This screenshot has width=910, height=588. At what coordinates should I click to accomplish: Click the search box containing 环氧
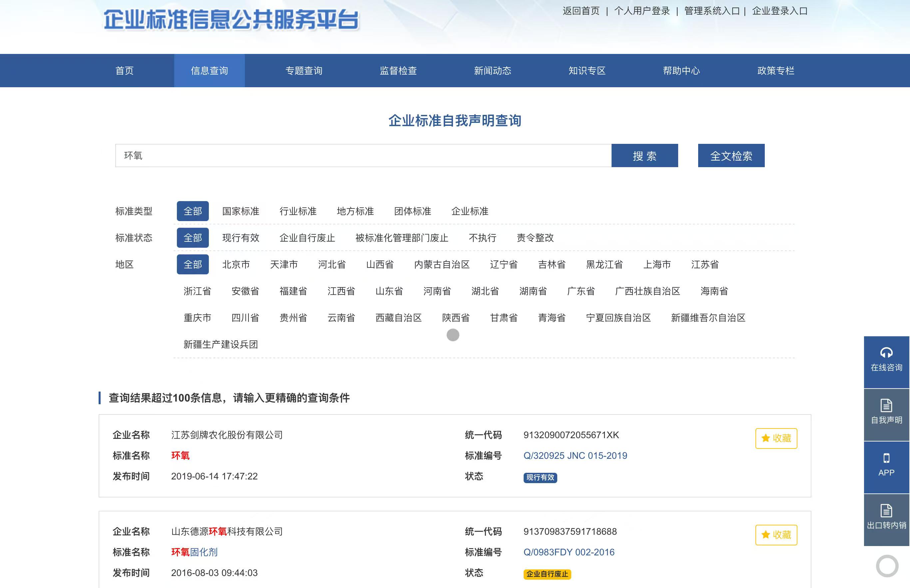[363, 155]
